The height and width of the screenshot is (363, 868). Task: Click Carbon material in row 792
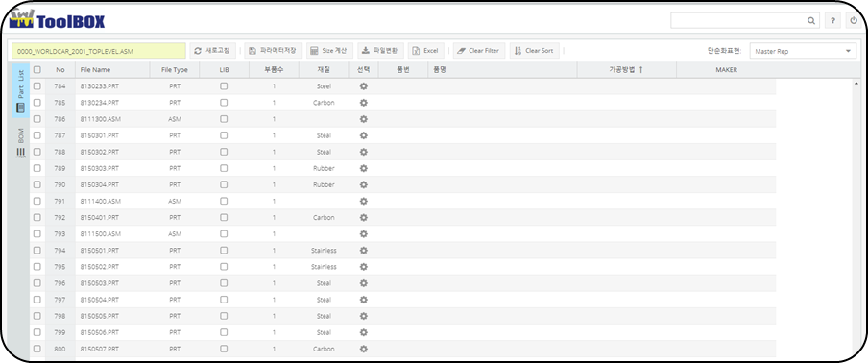[x=324, y=217]
